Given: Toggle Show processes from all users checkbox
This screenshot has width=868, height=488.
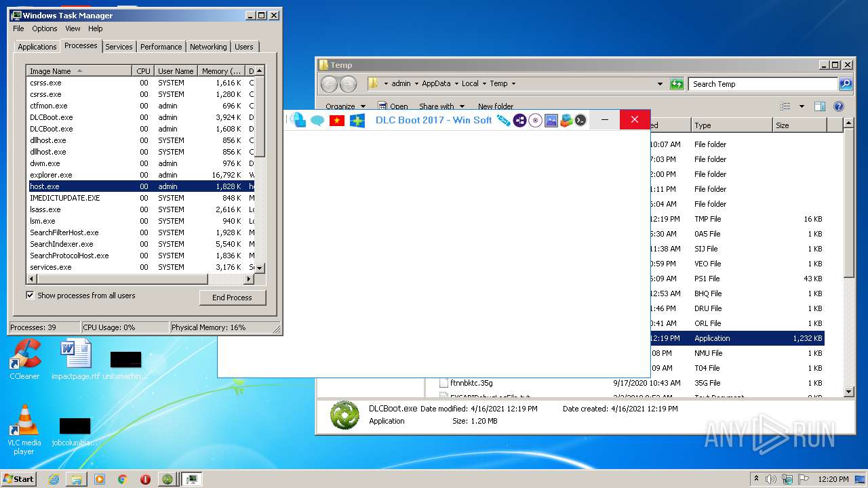Looking at the screenshot, I should (x=30, y=296).
